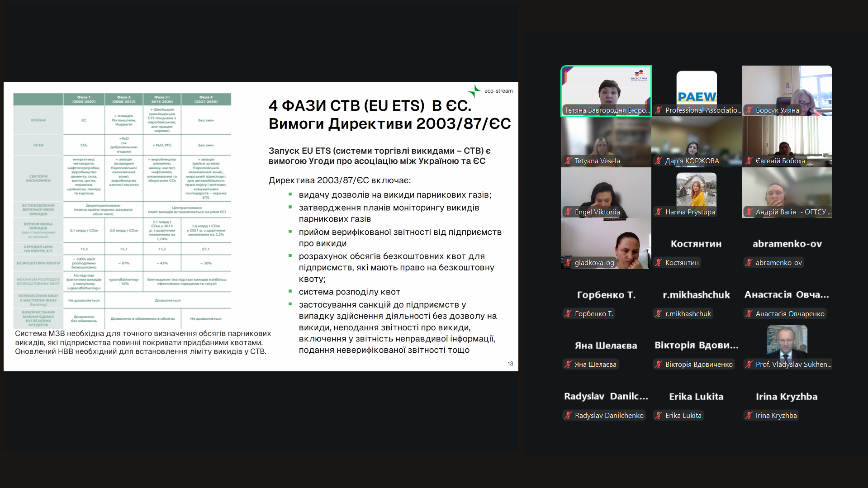
Task: Click muted mic icon beside Tetyana Vesela
Action: coord(568,161)
